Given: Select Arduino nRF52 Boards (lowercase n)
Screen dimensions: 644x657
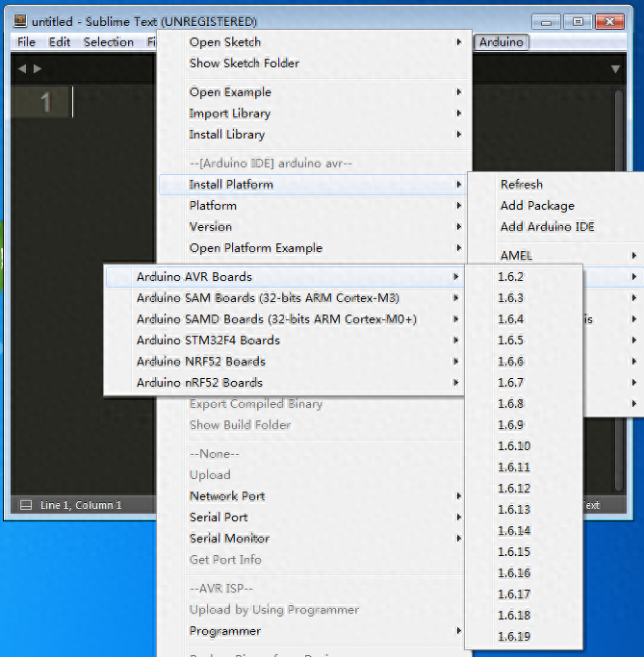Looking at the screenshot, I should click(284, 382).
